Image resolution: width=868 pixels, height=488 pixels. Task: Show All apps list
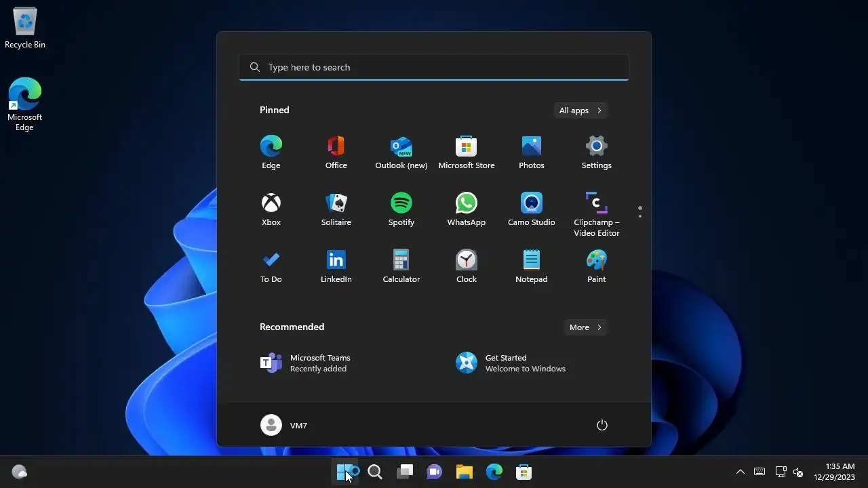coord(580,110)
